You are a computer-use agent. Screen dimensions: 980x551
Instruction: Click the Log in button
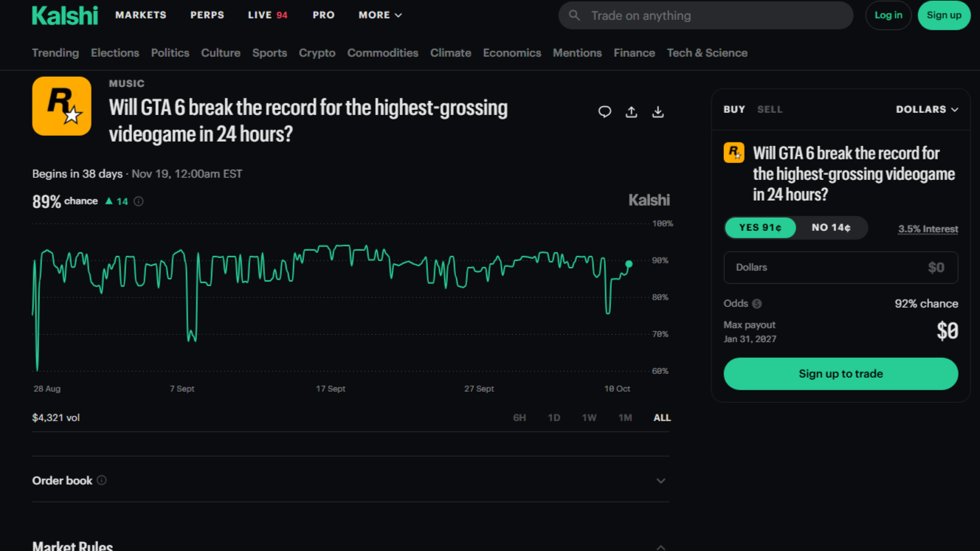(x=888, y=15)
